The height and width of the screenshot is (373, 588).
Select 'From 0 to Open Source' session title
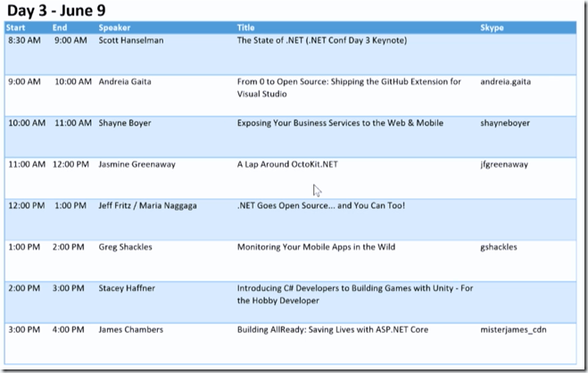pos(349,87)
